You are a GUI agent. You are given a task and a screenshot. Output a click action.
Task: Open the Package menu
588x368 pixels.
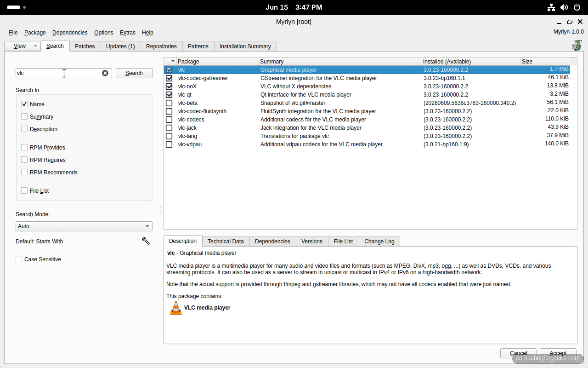tap(35, 33)
